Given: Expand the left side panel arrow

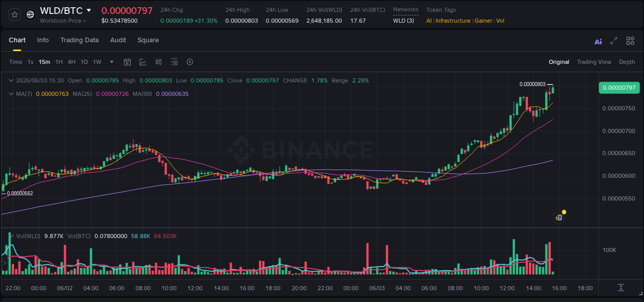Looking at the screenshot, I should [x=5, y=263].
